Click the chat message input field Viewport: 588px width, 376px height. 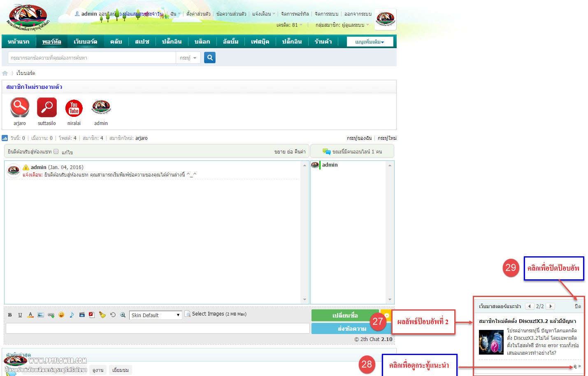[x=157, y=328]
